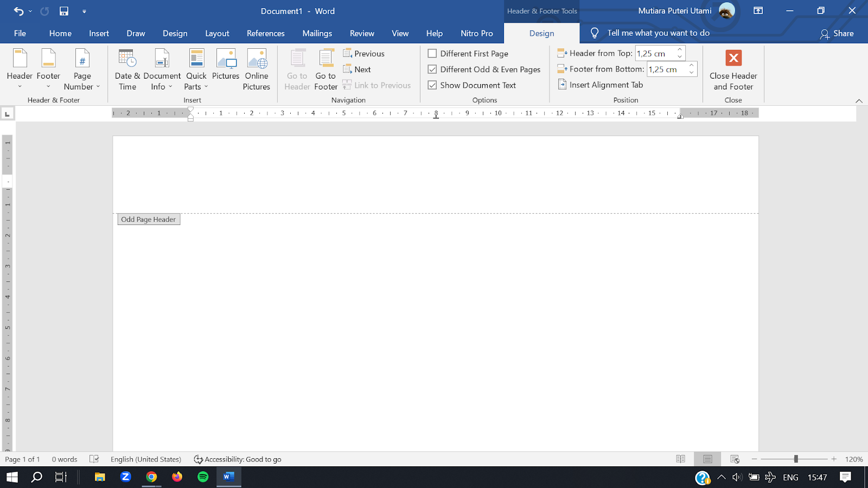The width and height of the screenshot is (868, 488).
Task: Open Spotify from the taskbar
Action: coord(203,477)
